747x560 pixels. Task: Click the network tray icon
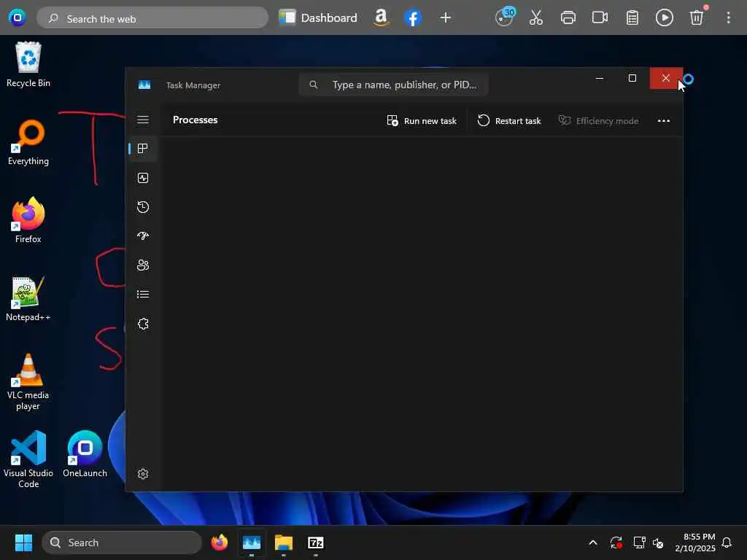(639, 542)
